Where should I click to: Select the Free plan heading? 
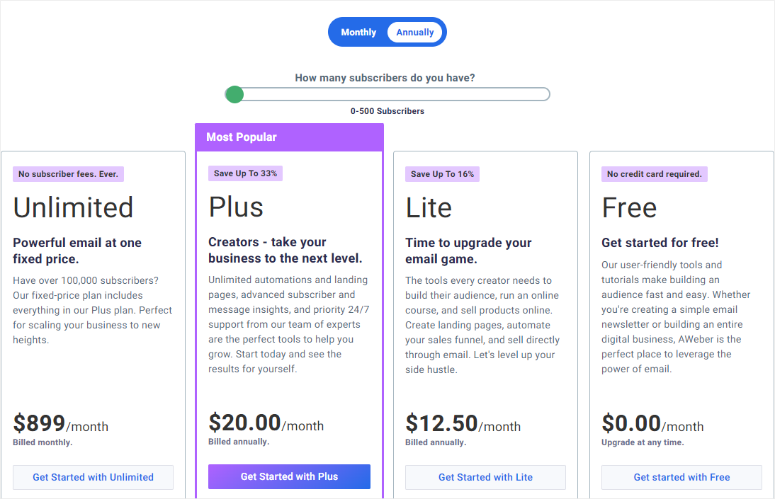tap(629, 207)
